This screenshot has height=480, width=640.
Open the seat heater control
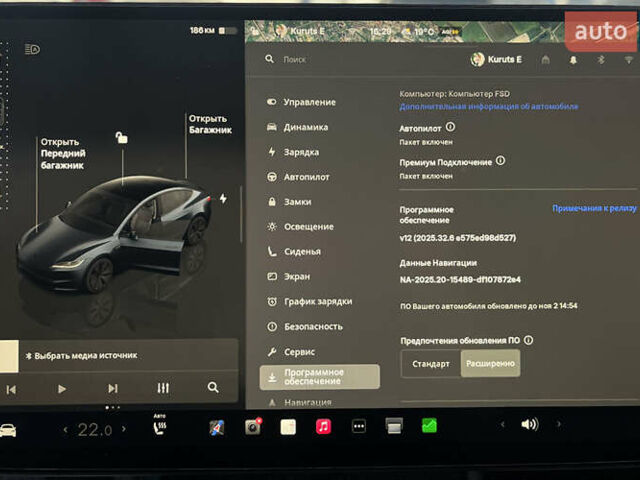tap(159, 428)
